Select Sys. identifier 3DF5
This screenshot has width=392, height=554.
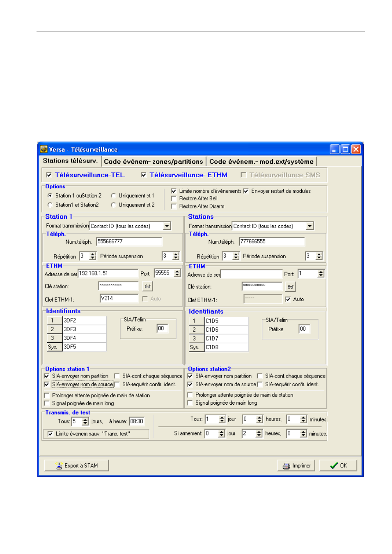[x=85, y=347]
